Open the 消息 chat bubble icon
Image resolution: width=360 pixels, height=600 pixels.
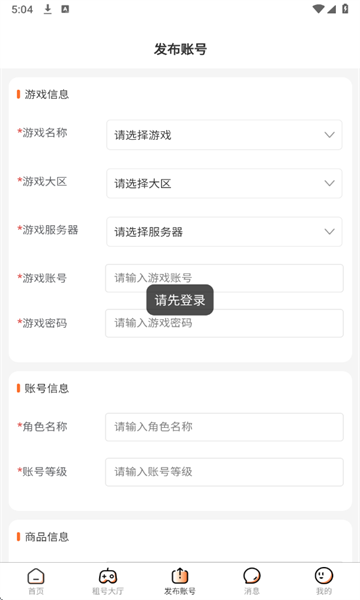[252, 576]
